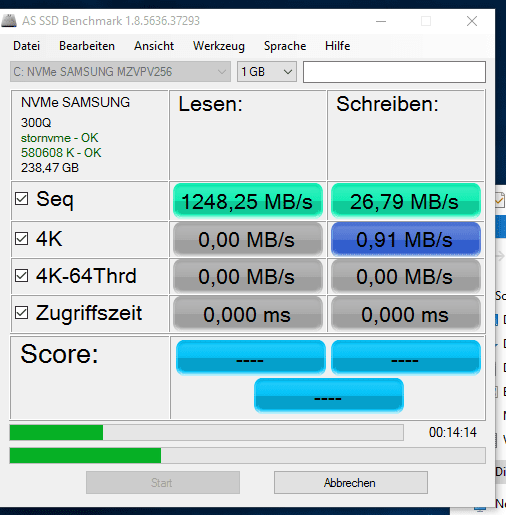Click the AS SSD Benchmark title bar icon
This screenshot has height=515, width=506.
click(9, 21)
